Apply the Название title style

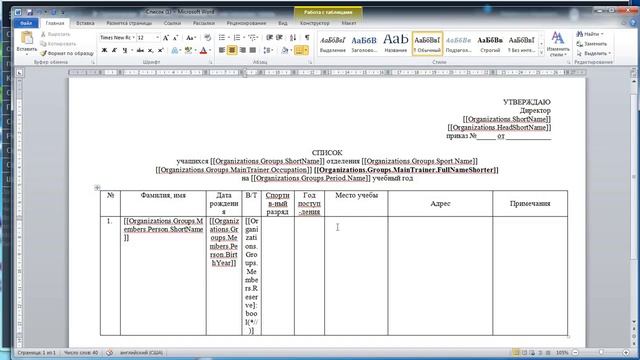(x=396, y=43)
